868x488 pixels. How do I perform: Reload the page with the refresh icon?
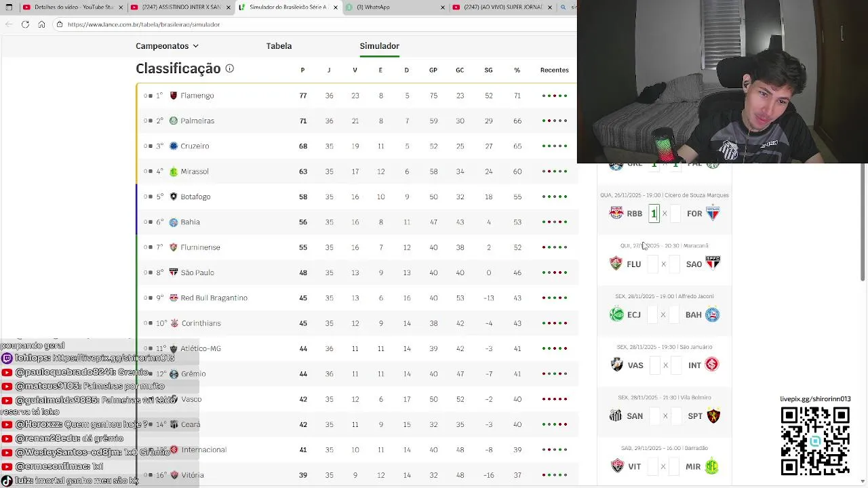(25, 24)
